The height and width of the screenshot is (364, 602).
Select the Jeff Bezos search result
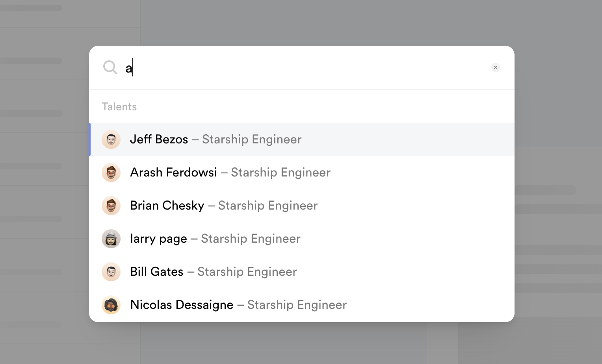[159, 139]
